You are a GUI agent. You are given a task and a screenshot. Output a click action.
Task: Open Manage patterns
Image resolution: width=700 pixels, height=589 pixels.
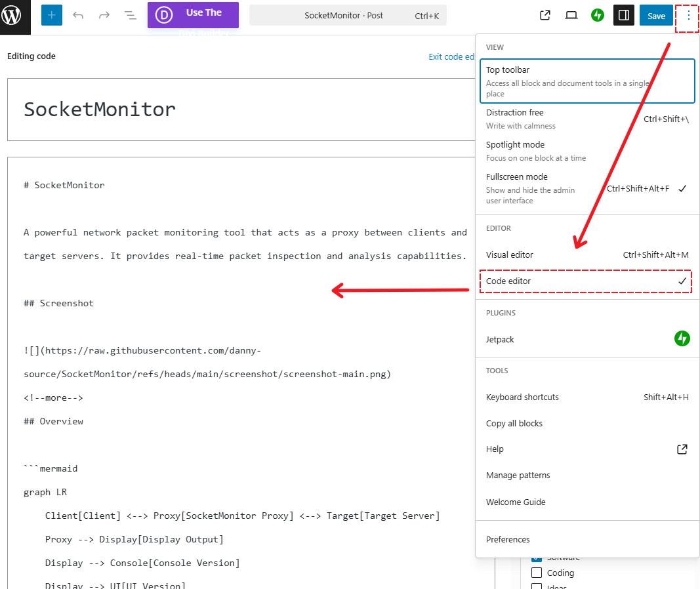(x=587, y=476)
